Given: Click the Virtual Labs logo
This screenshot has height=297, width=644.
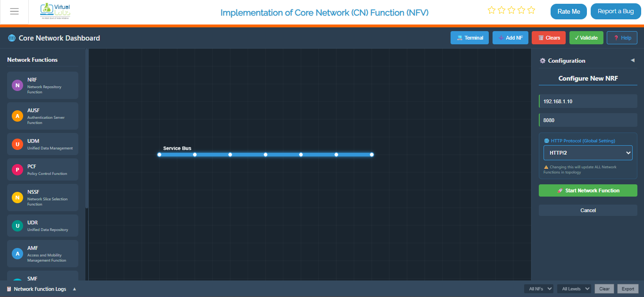Looking at the screenshot, I should [x=55, y=11].
